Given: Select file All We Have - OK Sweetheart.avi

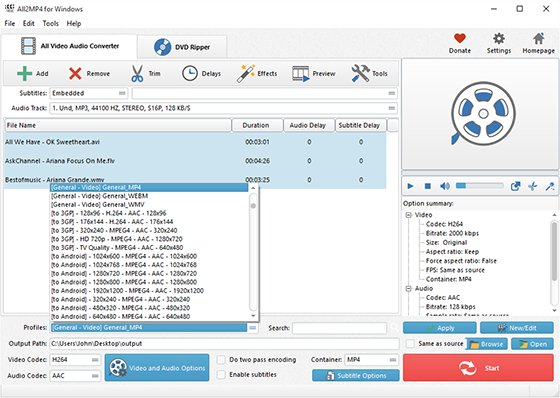Looking at the screenshot, I should [195, 142].
